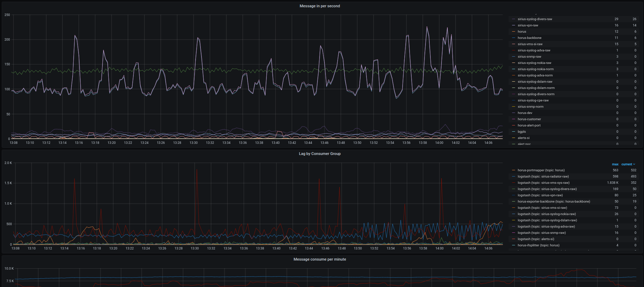Select horus-alert-port legend entry

click(529, 125)
